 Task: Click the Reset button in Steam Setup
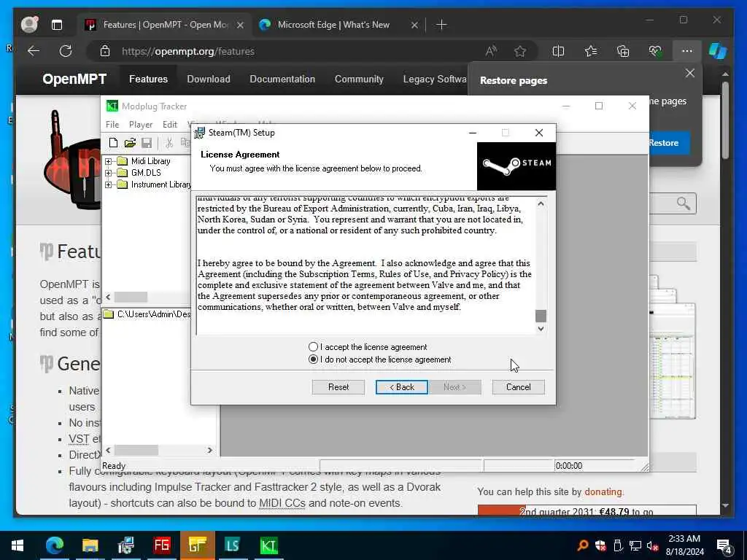(x=338, y=387)
